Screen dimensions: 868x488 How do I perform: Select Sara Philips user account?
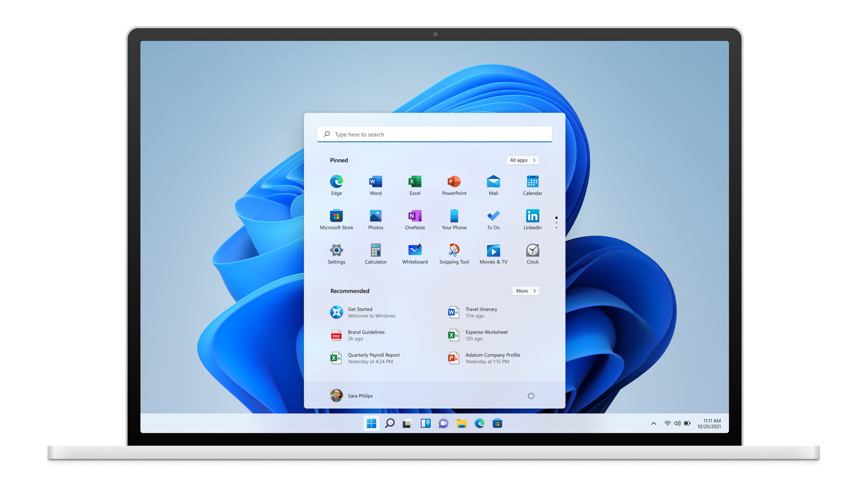(350, 396)
